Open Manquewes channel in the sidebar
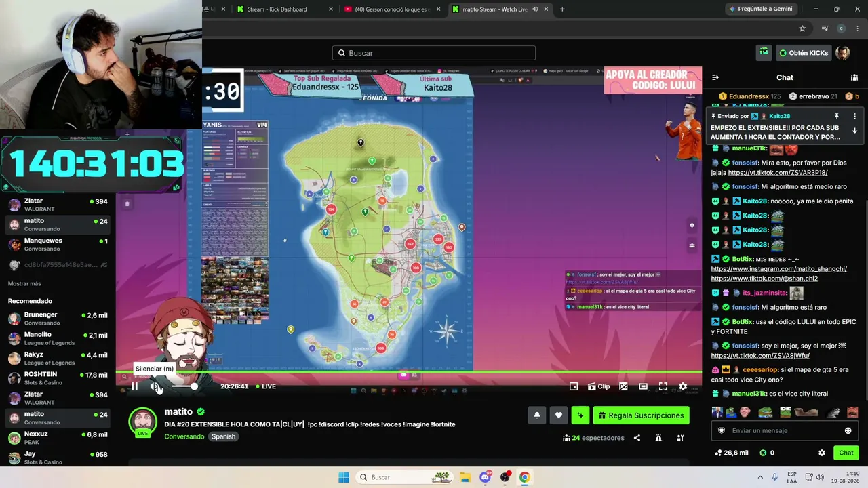This screenshot has height=488, width=868. pyautogui.click(x=58, y=245)
